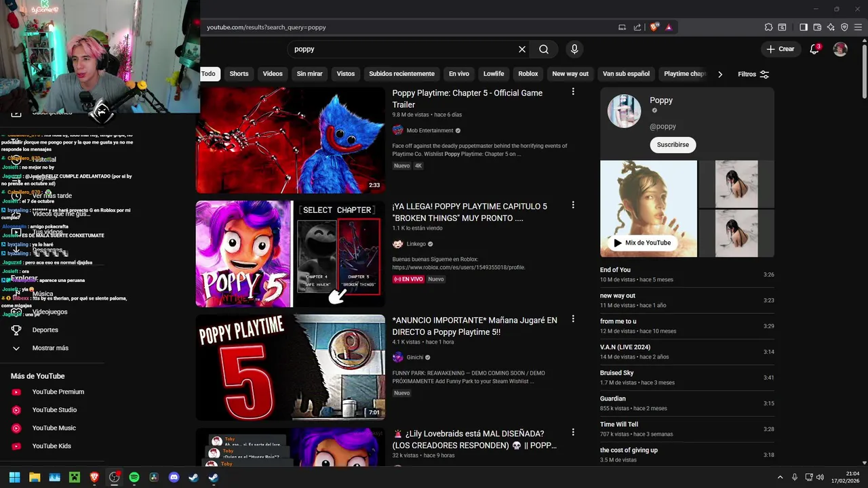Expand the sidebar with Mostrar más

click(50, 348)
